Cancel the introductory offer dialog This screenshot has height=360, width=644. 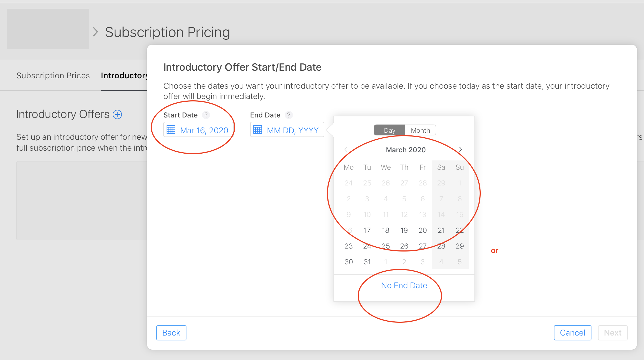pyautogui.click(x=572, y=333)
